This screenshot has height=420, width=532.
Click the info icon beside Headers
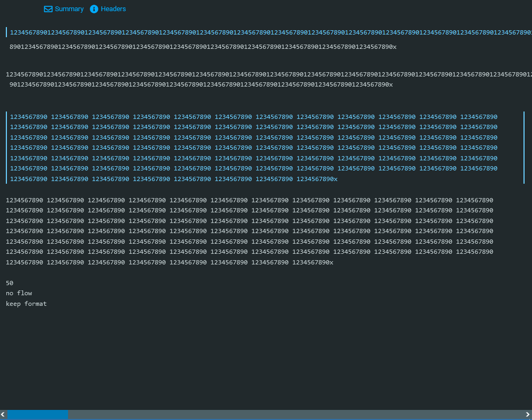click(94, 8)
